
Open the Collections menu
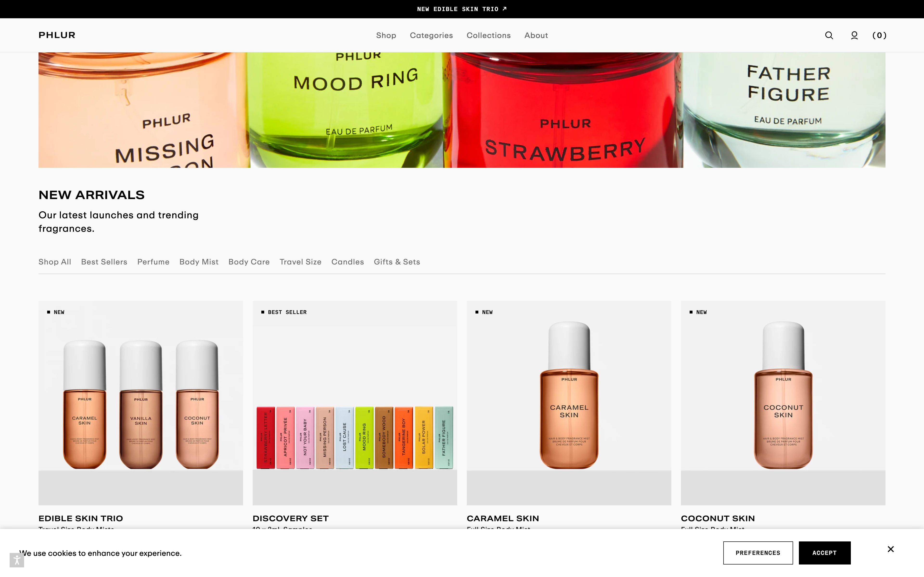488,35
